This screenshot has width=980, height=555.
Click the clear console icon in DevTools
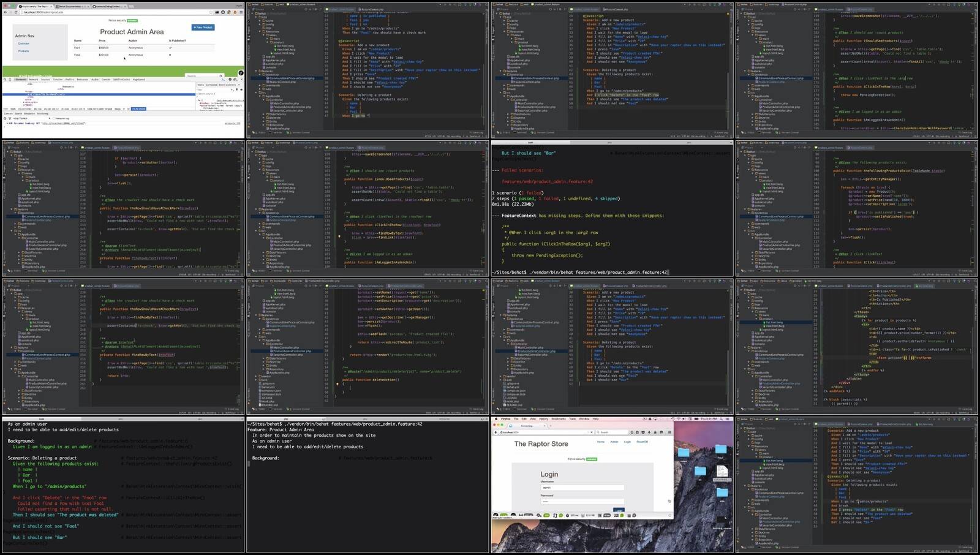(x=6, y=118)
